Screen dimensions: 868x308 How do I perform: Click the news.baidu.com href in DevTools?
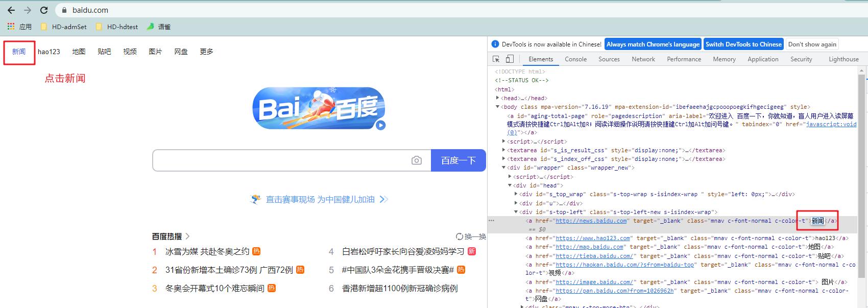click(x=591, y=221)
